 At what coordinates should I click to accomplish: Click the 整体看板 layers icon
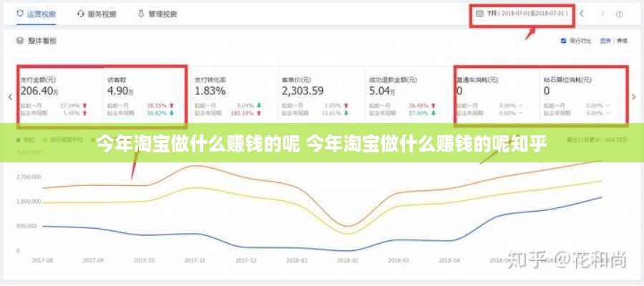click(19, 41)
